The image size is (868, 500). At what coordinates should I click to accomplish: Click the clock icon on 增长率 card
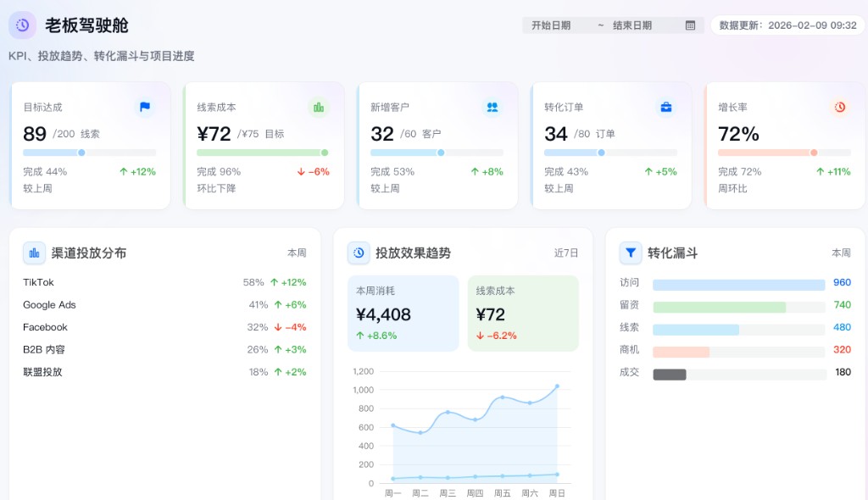839,107
